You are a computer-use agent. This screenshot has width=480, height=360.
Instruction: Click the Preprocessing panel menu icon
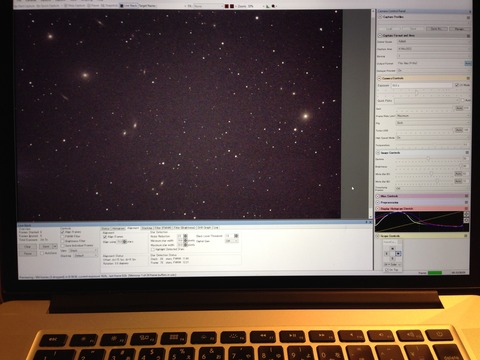(466, 202)
